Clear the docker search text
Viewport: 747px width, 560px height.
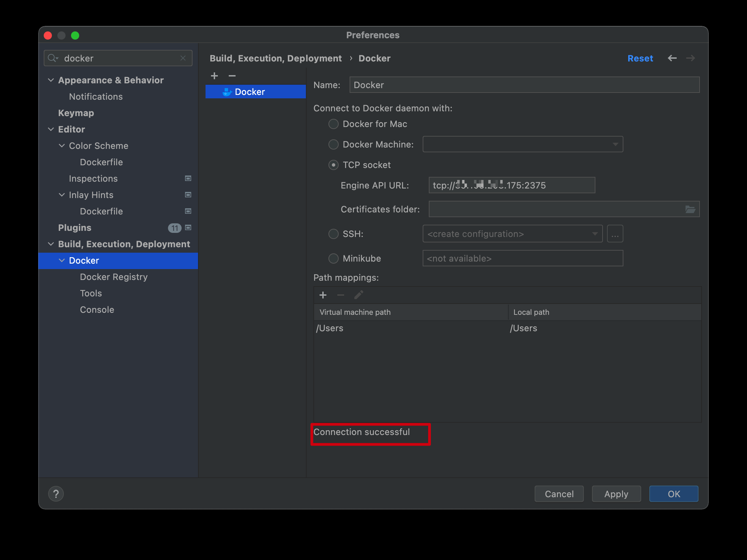(x=183, y=58)
